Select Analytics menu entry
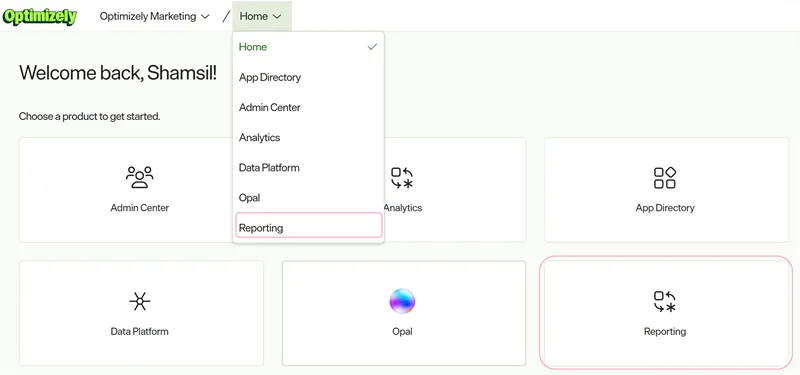Viewport: 800px width, 375px height. [308, 138]
